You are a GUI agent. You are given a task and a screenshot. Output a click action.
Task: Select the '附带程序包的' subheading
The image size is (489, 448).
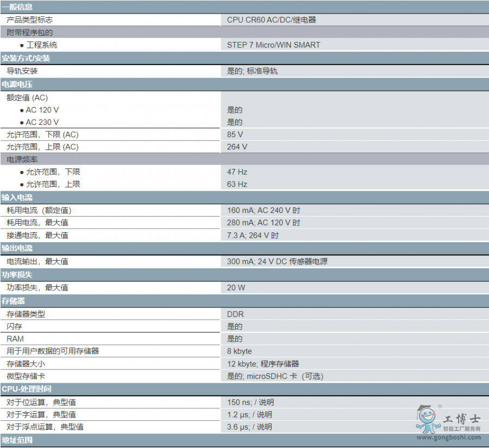pyautogui.click(x=30, y=33)
